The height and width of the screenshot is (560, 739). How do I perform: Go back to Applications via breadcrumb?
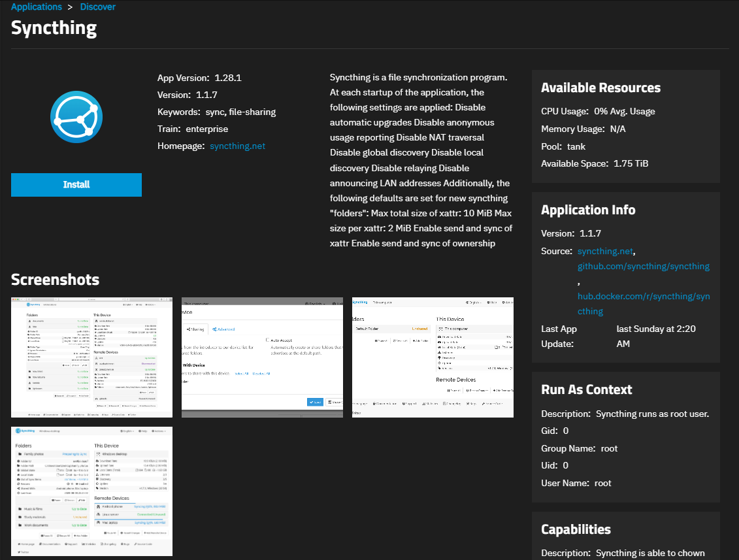point(37,7)
